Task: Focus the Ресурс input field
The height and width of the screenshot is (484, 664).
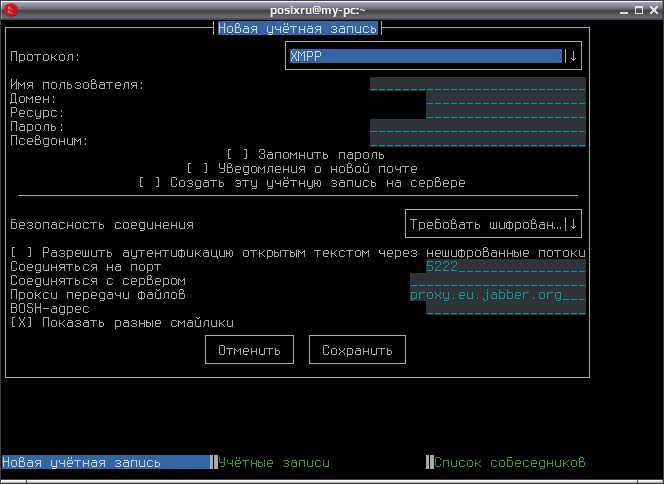Action: (x=506, y=112)
